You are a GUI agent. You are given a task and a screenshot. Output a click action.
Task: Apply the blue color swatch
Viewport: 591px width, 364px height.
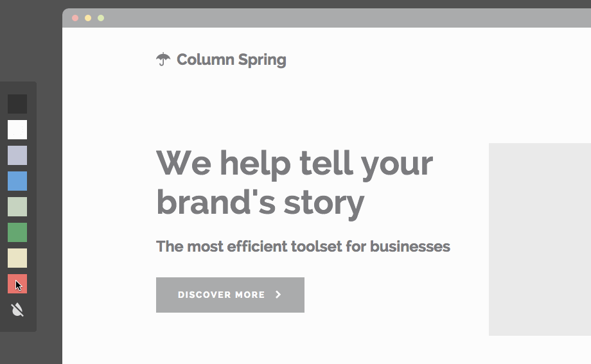[17, 181]
